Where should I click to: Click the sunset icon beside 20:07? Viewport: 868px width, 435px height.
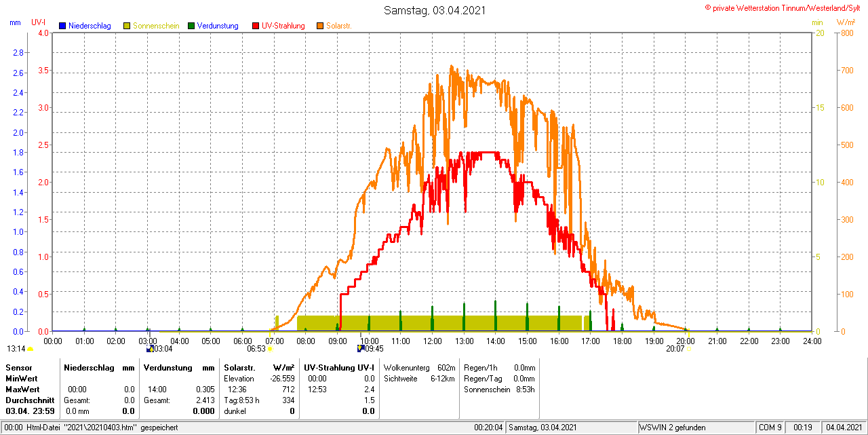coord(689,349)
